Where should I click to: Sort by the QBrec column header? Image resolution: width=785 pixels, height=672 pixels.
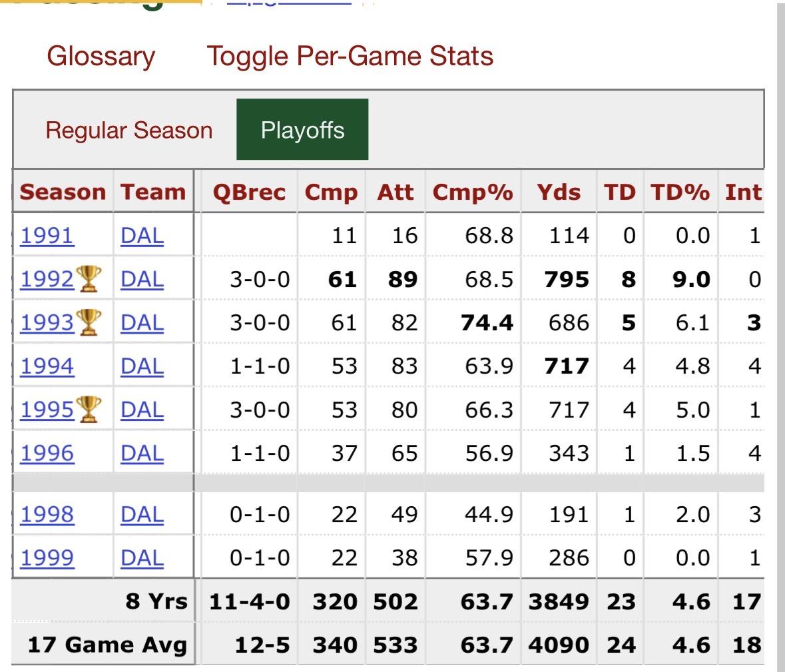tap(249, 192)
